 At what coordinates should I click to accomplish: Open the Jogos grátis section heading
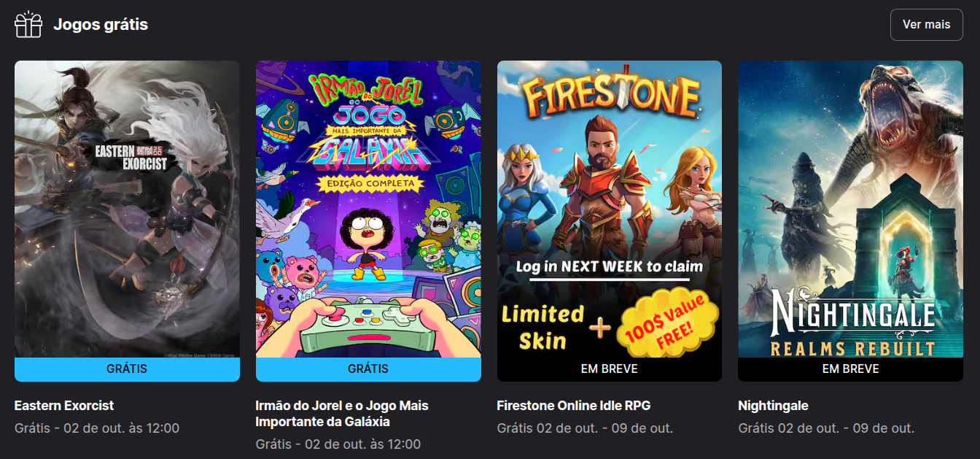pos(101,25)
